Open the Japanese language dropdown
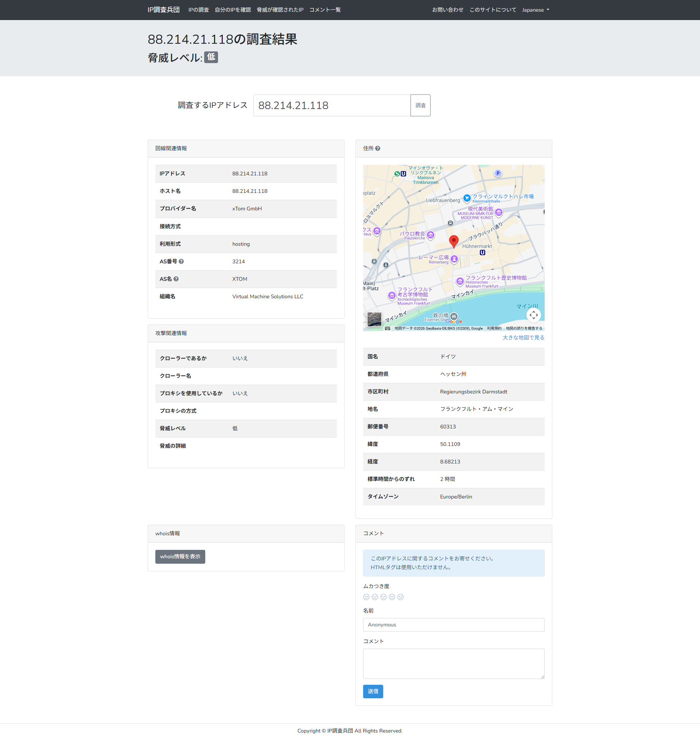This screenshot has height=738, width=700. click(x=536, y=10)
